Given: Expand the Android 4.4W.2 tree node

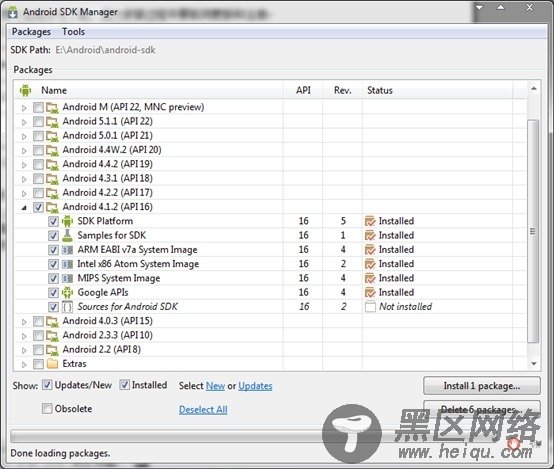Looking at the screenshot, I should pos(24,151).
